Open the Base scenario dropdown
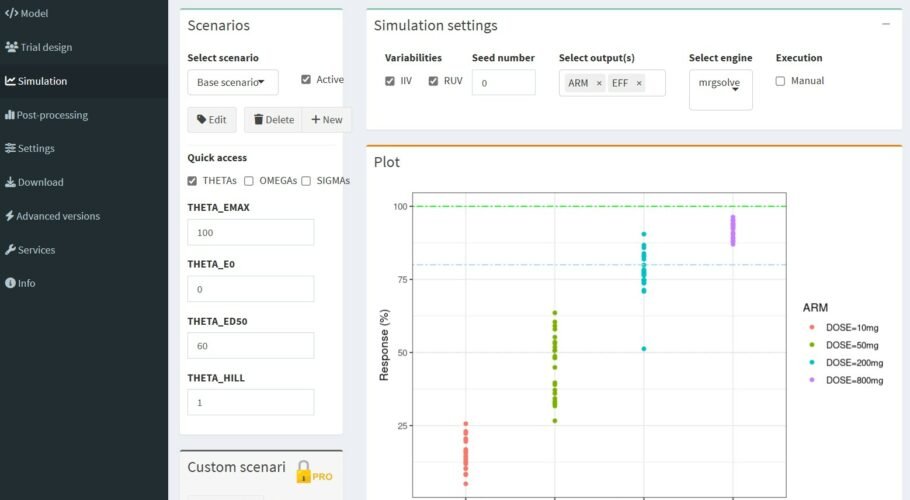The image size is (910, 500). tap(232, 82)
